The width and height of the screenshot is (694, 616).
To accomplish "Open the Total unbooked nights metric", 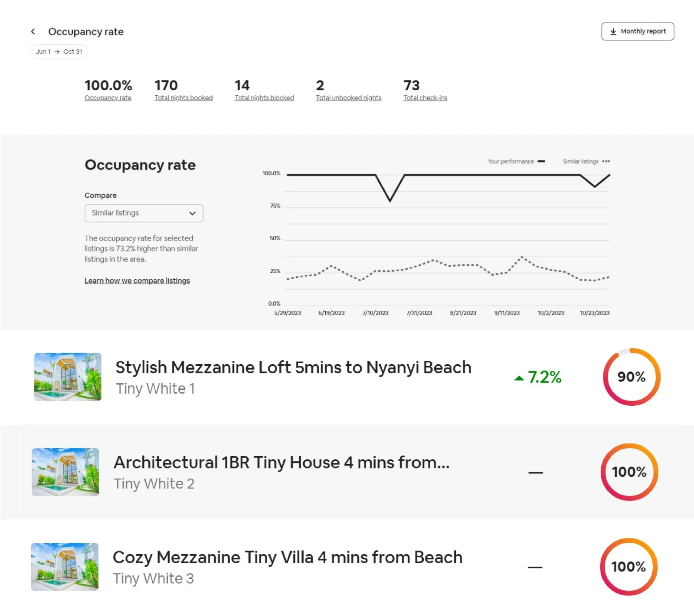I will (348, 90).
